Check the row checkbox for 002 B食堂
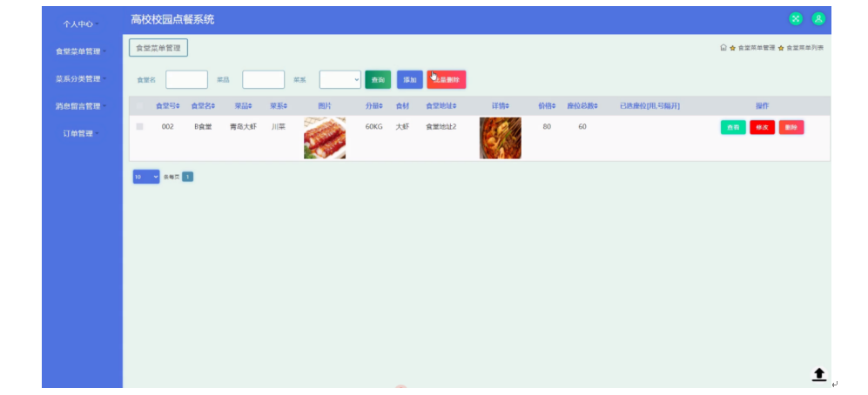 139,127
